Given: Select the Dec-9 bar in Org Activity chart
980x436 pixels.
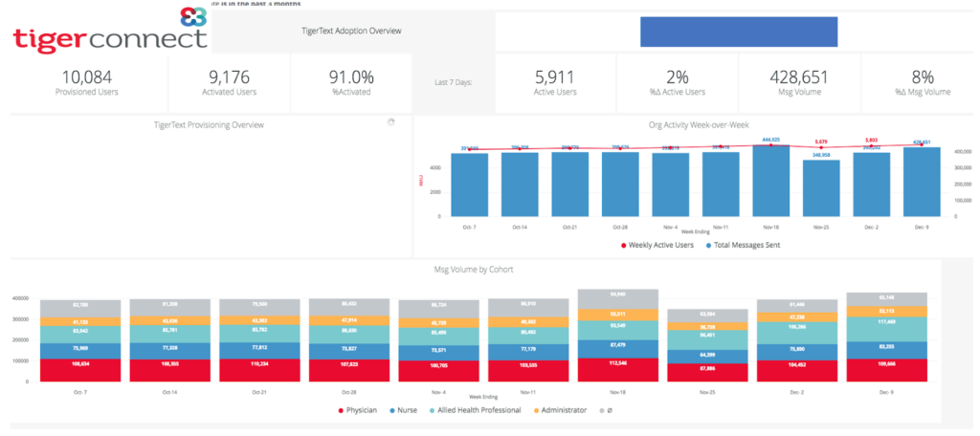Looking at the screenshot, I should [922, 182].
